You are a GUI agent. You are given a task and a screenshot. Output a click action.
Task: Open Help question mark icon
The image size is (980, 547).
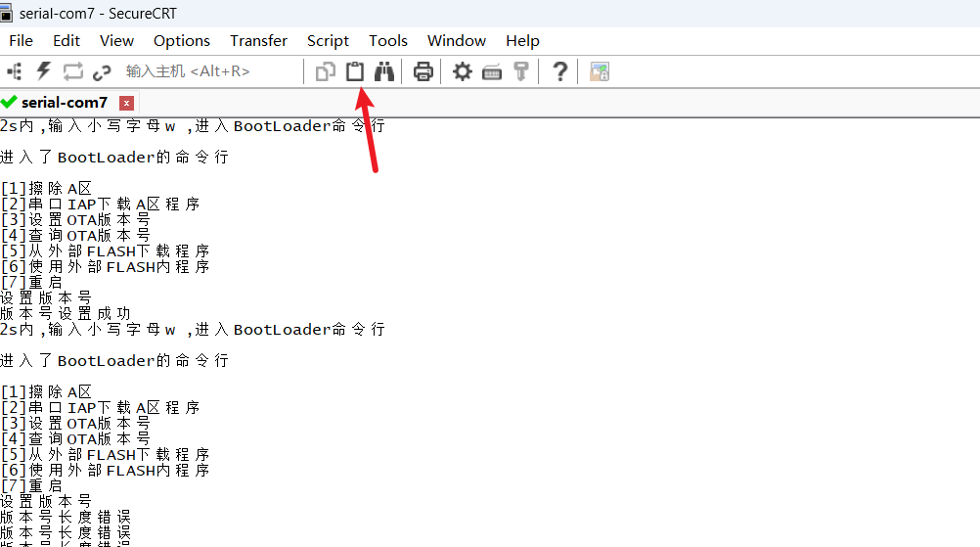pos(559,71)
